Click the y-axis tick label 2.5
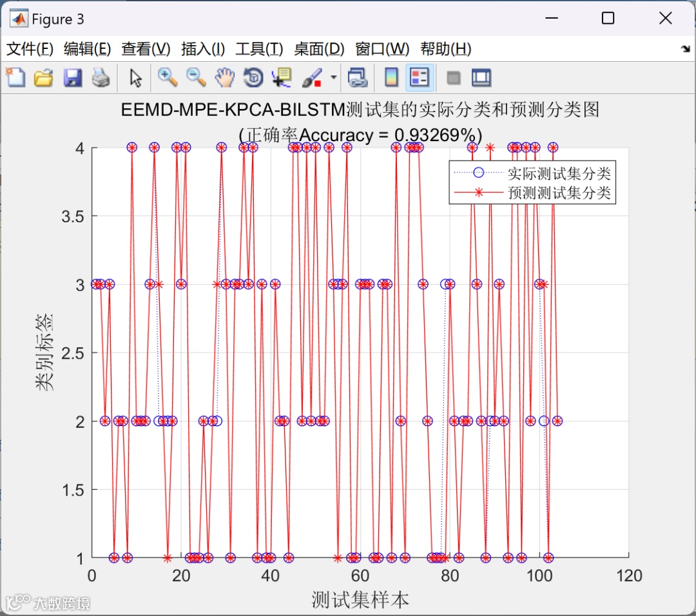This screenshot has width=696, height=616. pyautogui.click(x=73, y=353)
